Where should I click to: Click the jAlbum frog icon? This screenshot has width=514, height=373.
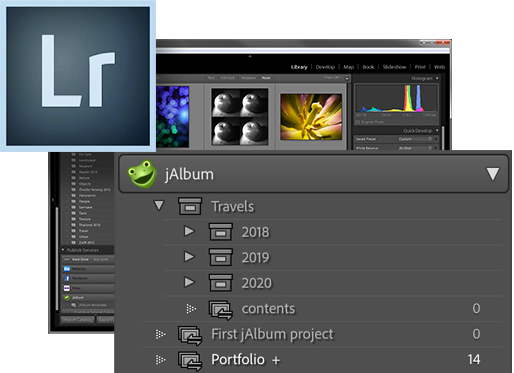pyautogui.click(x=142, y=174)
